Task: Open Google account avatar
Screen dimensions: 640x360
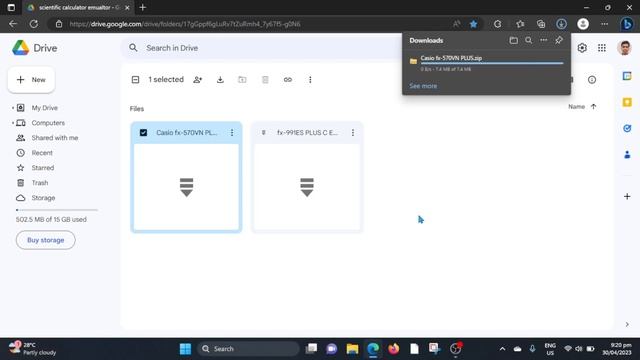Action: click(624, 48)
